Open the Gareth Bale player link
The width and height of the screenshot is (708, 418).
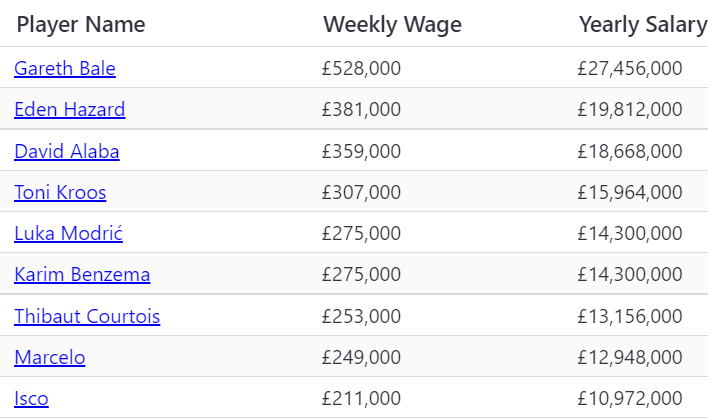tap(65, 68)
